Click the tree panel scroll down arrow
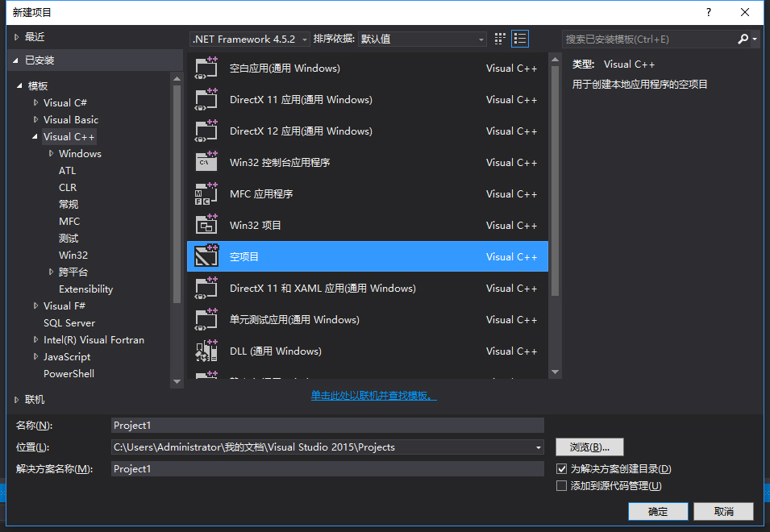This screenshot has height=532, width=770. [x=177, y=382]
